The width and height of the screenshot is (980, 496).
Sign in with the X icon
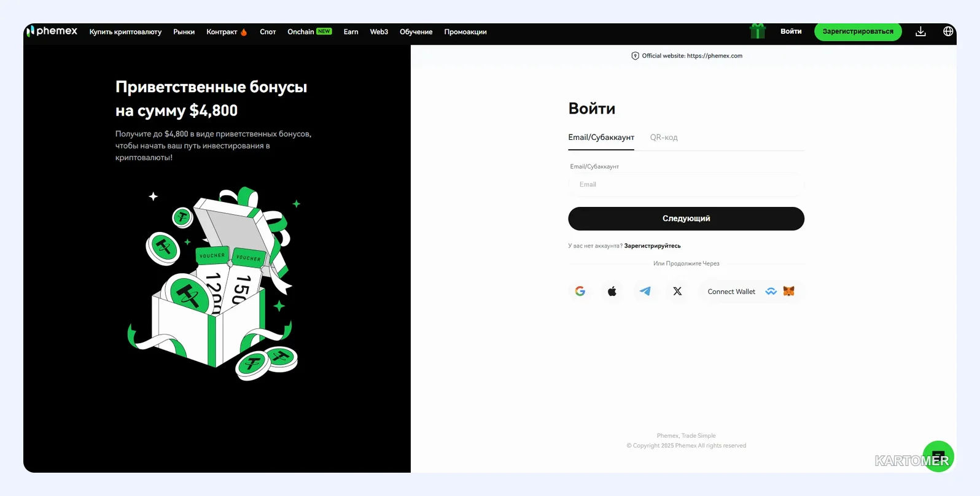coord(677,292)
